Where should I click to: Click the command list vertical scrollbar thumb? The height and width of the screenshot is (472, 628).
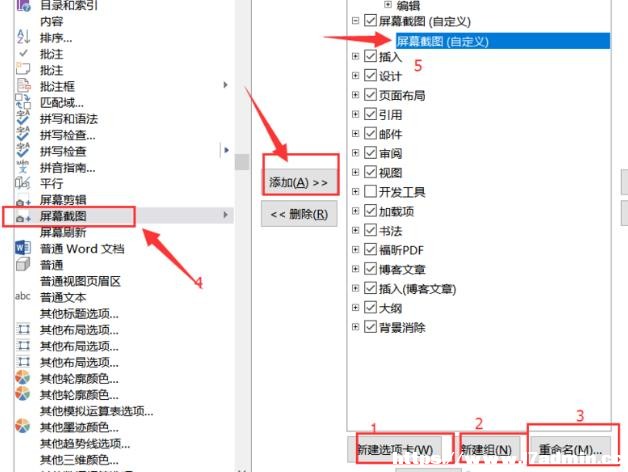(x=242, y=162)
